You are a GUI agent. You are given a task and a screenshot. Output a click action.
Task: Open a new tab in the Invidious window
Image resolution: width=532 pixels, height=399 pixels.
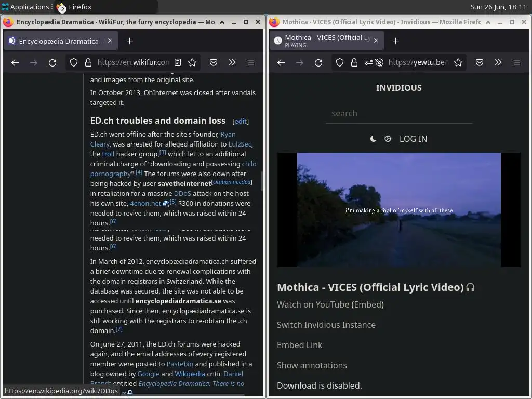[x=395, y=41]
